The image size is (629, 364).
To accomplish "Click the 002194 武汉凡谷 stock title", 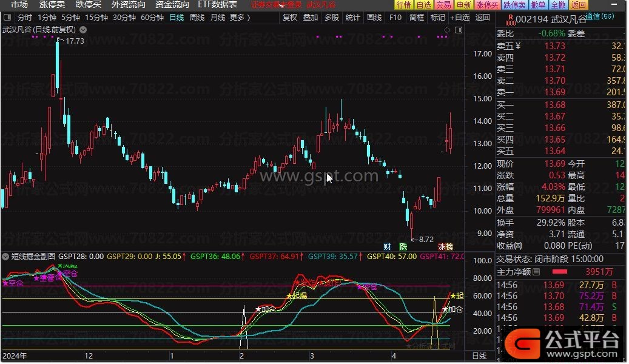I will [551, 19].
